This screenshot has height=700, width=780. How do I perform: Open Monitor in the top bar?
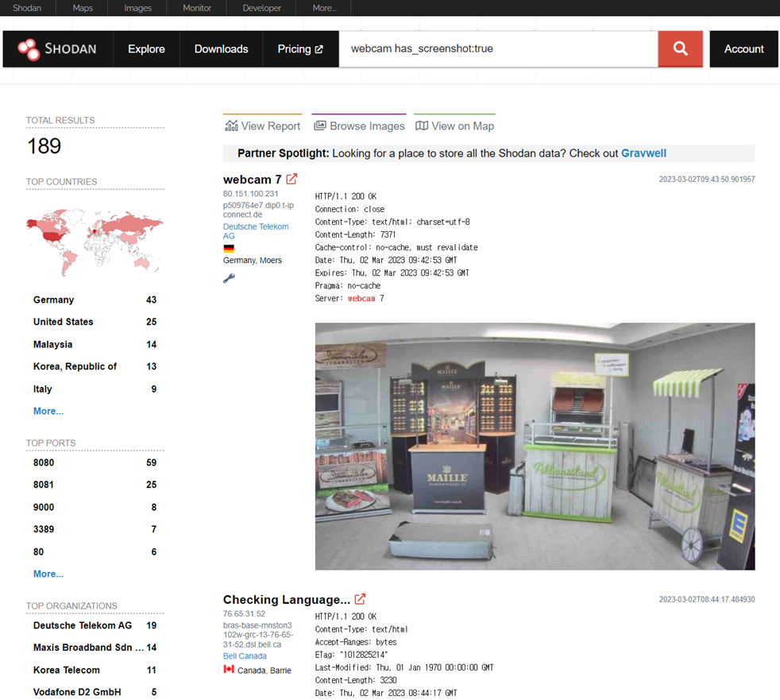[197, 8]
